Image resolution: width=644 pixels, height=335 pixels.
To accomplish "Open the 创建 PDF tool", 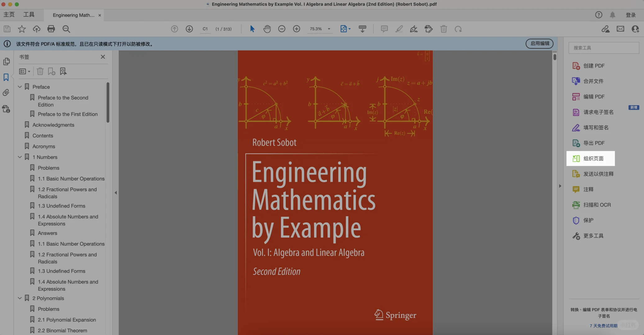I will pos(589,66).
